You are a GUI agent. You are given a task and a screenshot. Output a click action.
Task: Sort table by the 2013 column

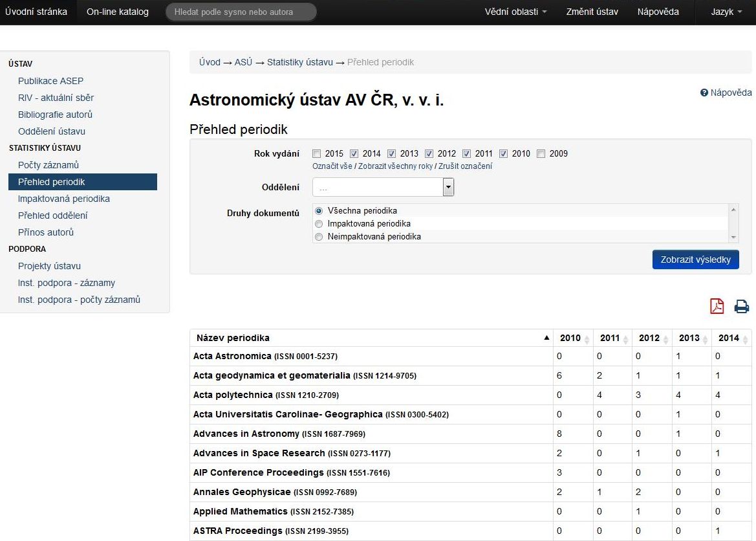[692, 338]
